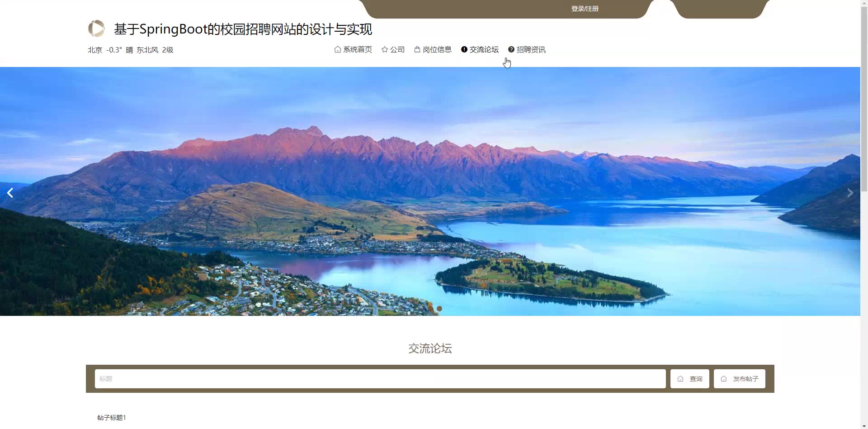Show next carousel slide arrow

[x=850, y=193]
